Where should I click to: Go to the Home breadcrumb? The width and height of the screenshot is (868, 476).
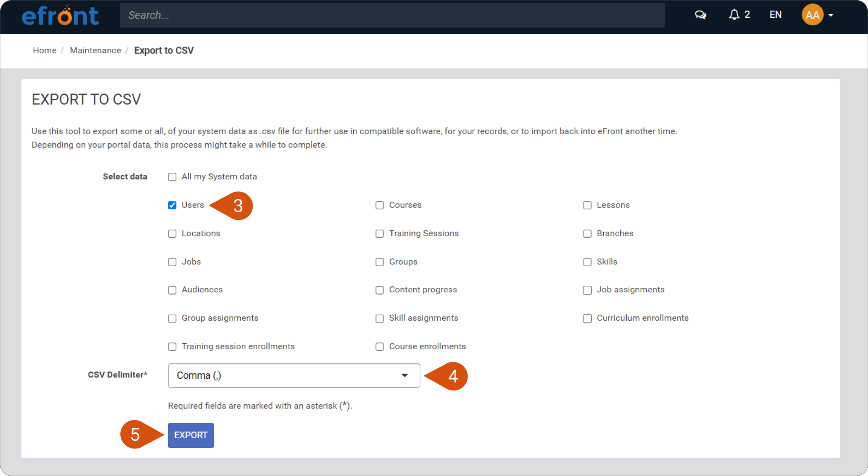[x=44, y=51]
